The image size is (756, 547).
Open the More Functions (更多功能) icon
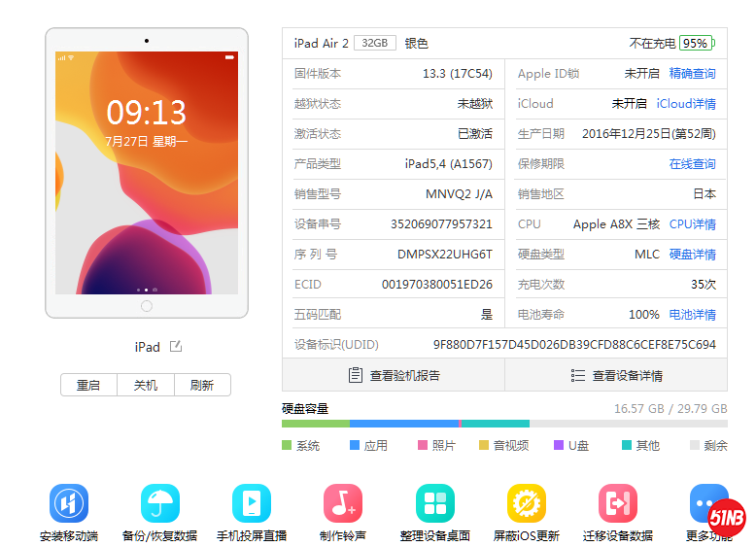click(707, 503)
